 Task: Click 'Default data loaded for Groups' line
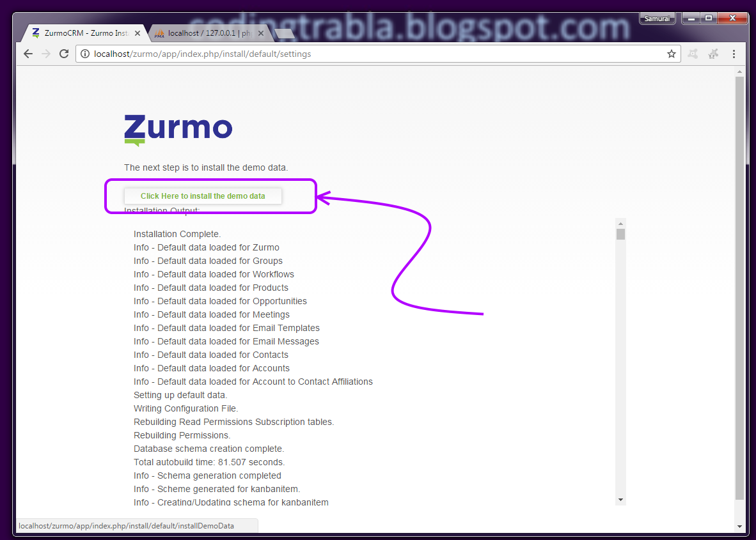click(208, 261)
